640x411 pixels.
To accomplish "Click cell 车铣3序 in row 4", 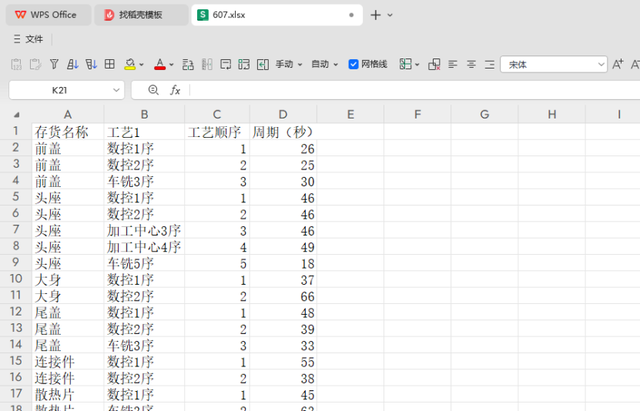I will click(x=144, y=181).
